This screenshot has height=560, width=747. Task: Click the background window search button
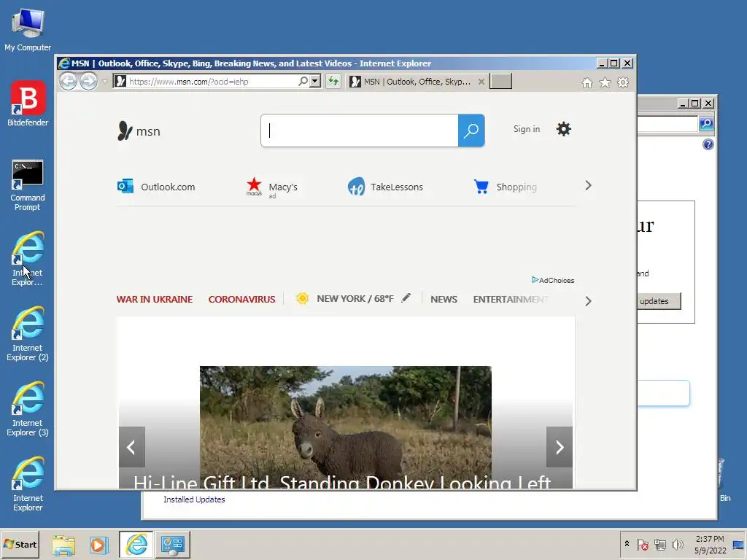[x=706, y=124]
